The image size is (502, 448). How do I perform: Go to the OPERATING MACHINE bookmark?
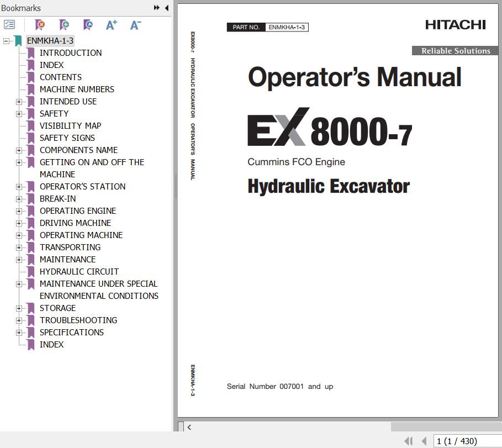pos(81,235)
